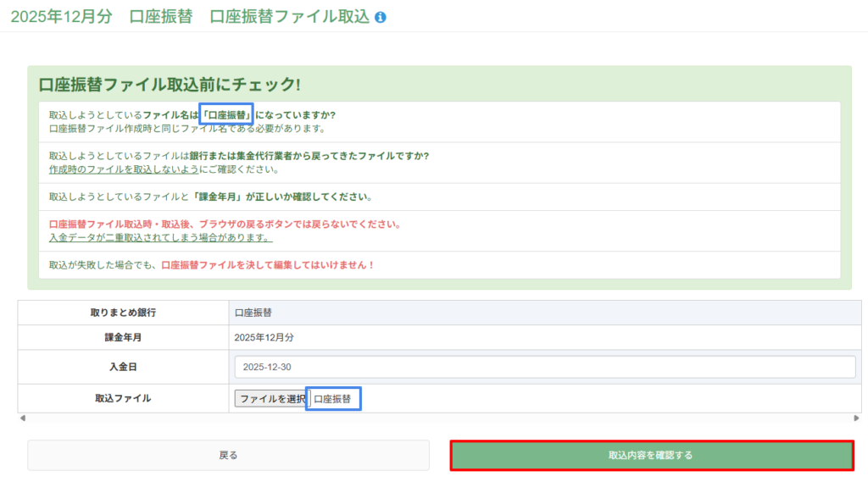Click the 口座振替 value in 取りまとめ銀行 row

point(253,313)
